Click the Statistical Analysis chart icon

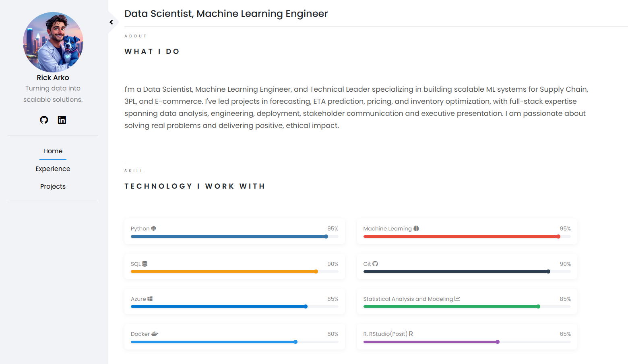[457, 299]
